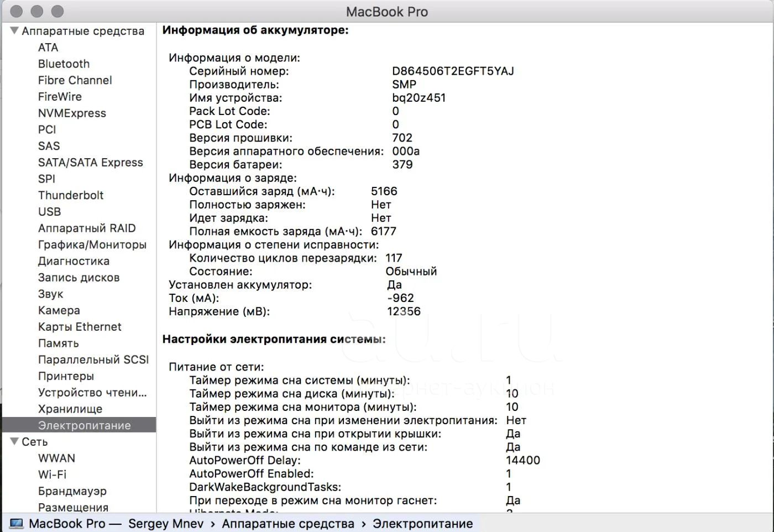The image size is (774, 532).
Task: Click manufacturer value SMP
Action: 404,85
